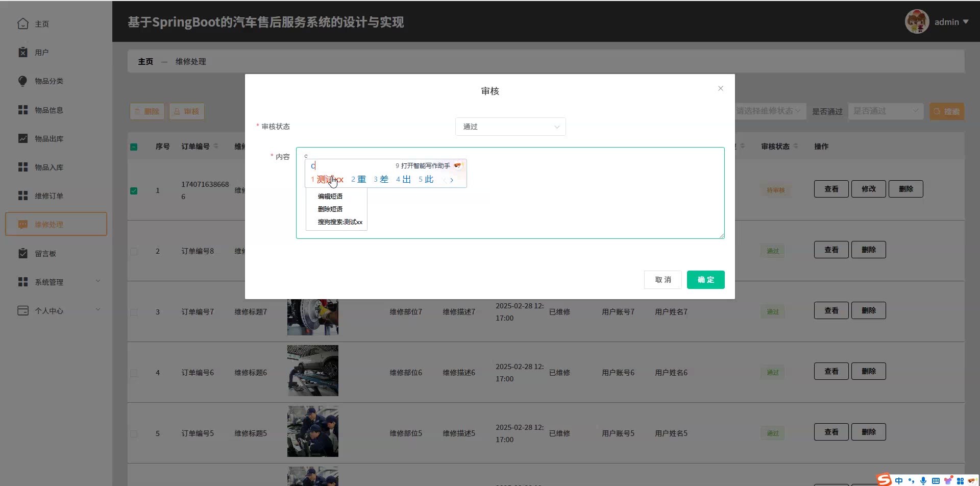The height and width of the screenshot is (486, 980).
Task: Click the 取消 button in the dialog
Action: tap(663, 280)
